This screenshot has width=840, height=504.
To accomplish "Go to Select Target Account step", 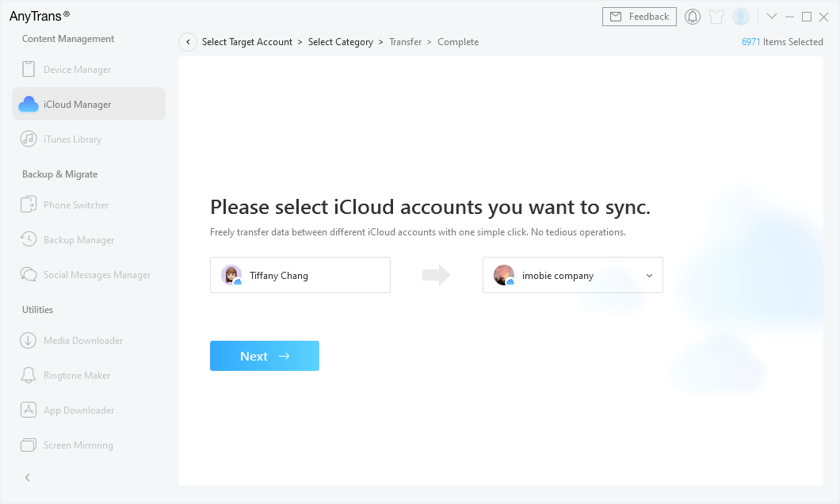I will [247, 42].
